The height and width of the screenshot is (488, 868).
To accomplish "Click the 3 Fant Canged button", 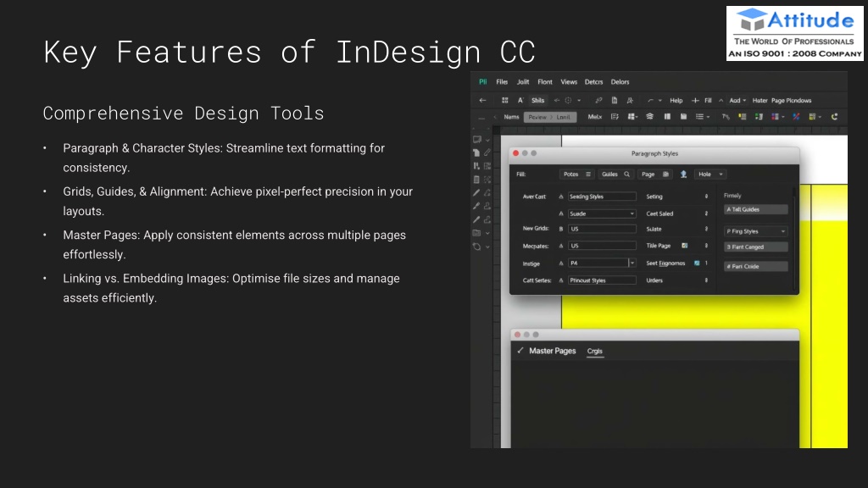I will 755,247.
